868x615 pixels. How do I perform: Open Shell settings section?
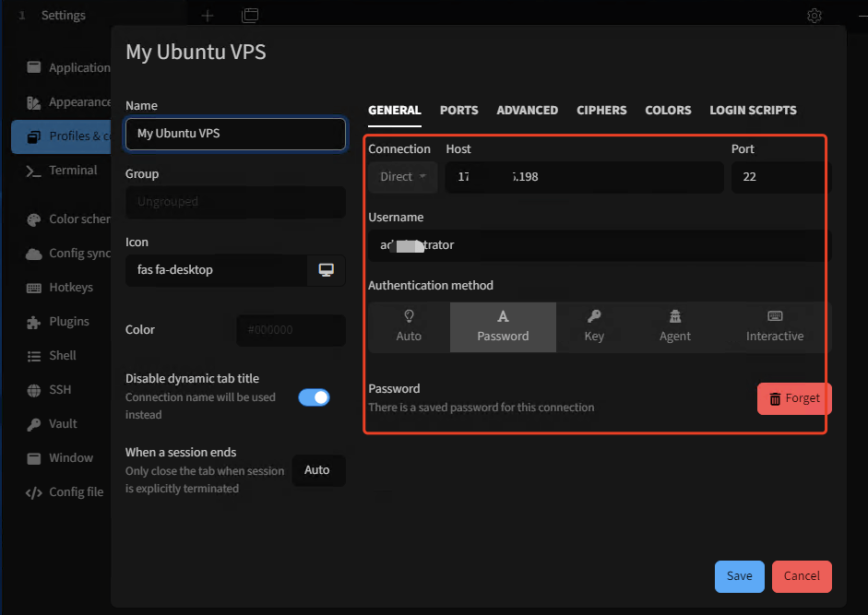tap(52, 355)
